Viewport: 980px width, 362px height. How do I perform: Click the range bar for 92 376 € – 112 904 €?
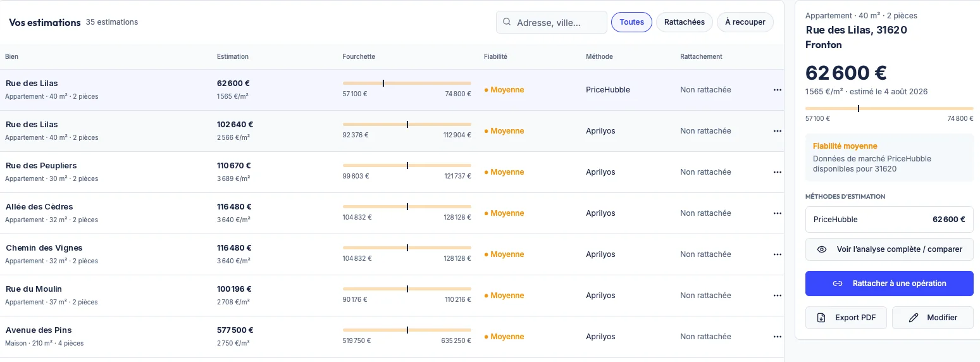click(x=407, y=124)
